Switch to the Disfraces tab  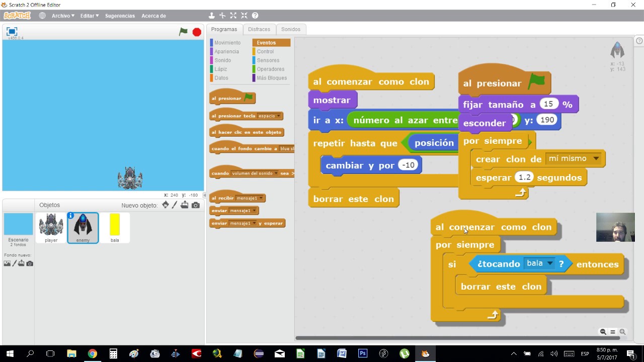coord(259,29)
